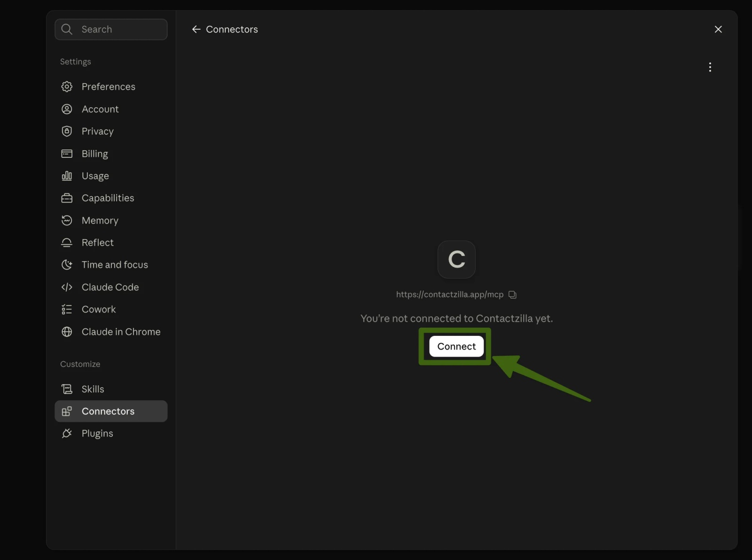752x560 pixels.
Task: Open the Claude Code settings
Action: tap(111, 287)
